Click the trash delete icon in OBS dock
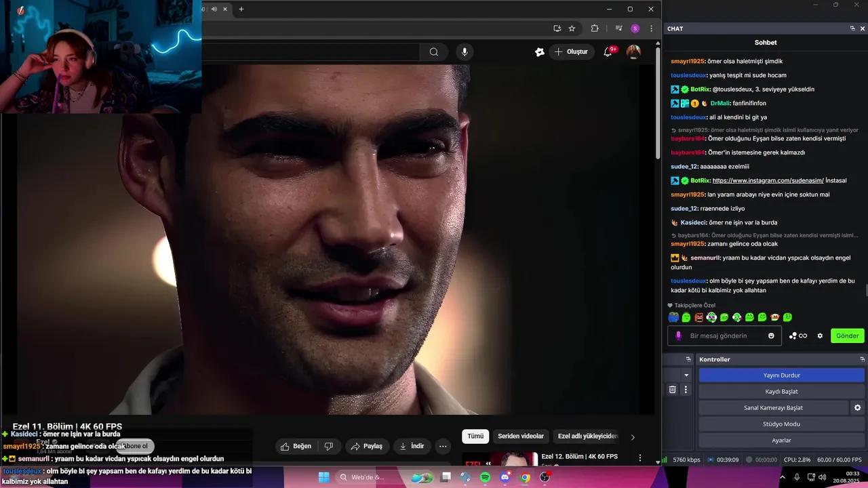This screenshot has width=868, height=488. pyautogui.click(x=672, y=390)
